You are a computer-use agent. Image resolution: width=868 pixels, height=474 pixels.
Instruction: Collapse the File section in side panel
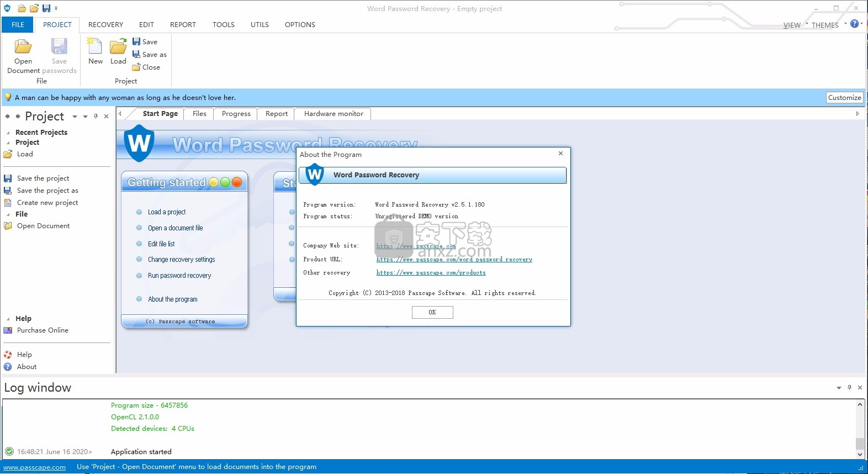tap(8, 214)
